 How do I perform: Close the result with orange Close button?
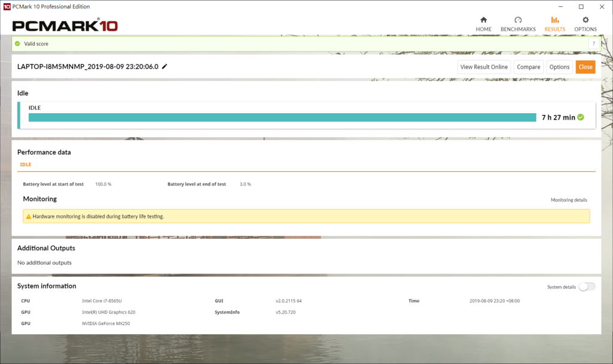click(585, 67)
